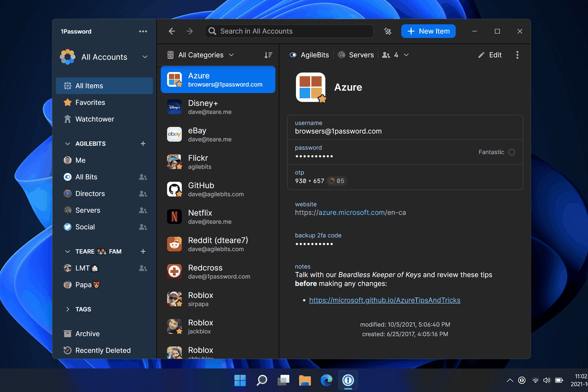Click the crossed-wand icon beside New Item
This screenshot has height=392, width=588.
click(388, 31)
